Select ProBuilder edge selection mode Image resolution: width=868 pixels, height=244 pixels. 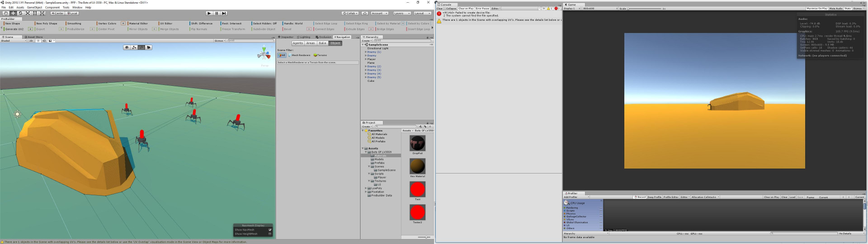142,47
